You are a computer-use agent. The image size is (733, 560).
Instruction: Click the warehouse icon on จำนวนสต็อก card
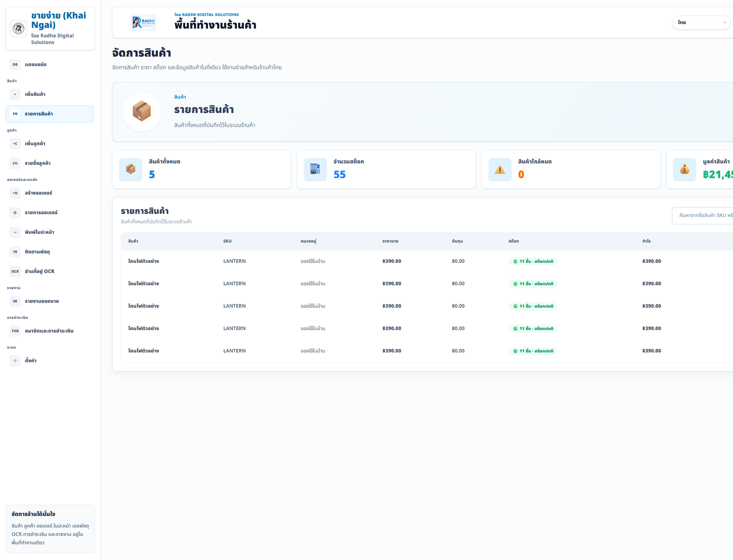click(315, 169)
